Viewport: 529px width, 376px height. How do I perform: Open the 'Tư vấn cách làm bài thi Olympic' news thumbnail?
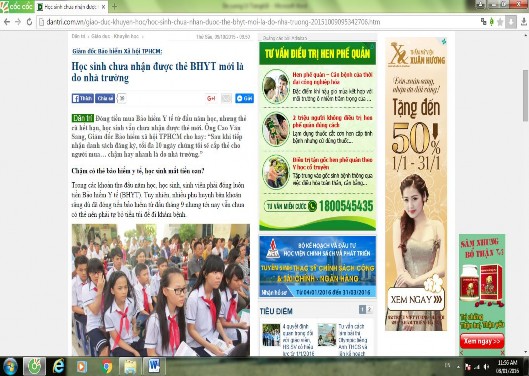pyautogui.click(x=327, y=335)
